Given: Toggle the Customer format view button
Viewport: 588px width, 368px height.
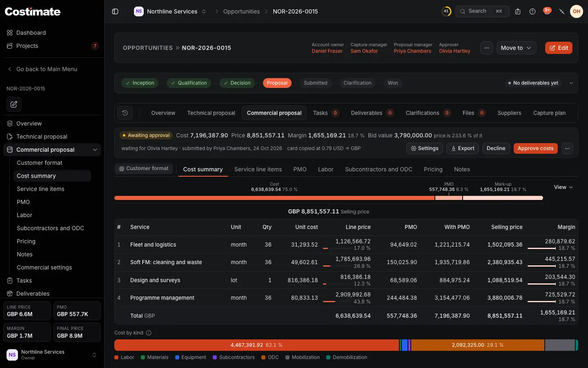Looking at the screenshot, I should pos(144,168).
